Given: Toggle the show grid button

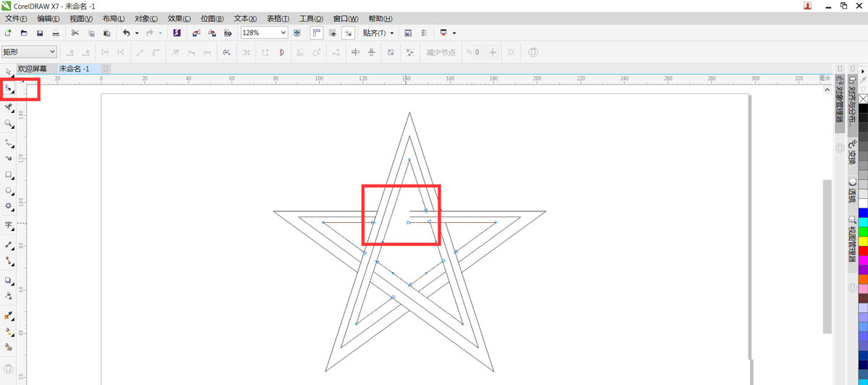Looking at the screenshot, I should pyautogui.click(x=333, y=33).
